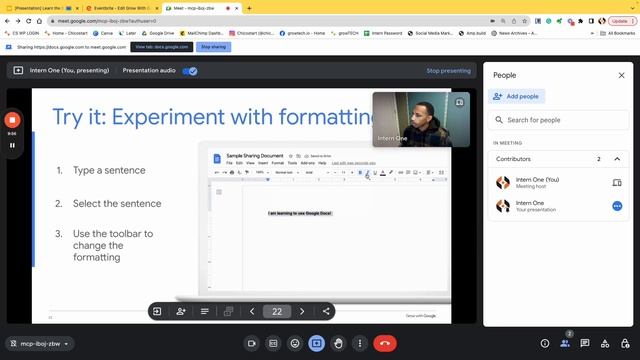Pause the recording
Image resolution: width=640 pixels, height=360 pixels.
point(12,145)
